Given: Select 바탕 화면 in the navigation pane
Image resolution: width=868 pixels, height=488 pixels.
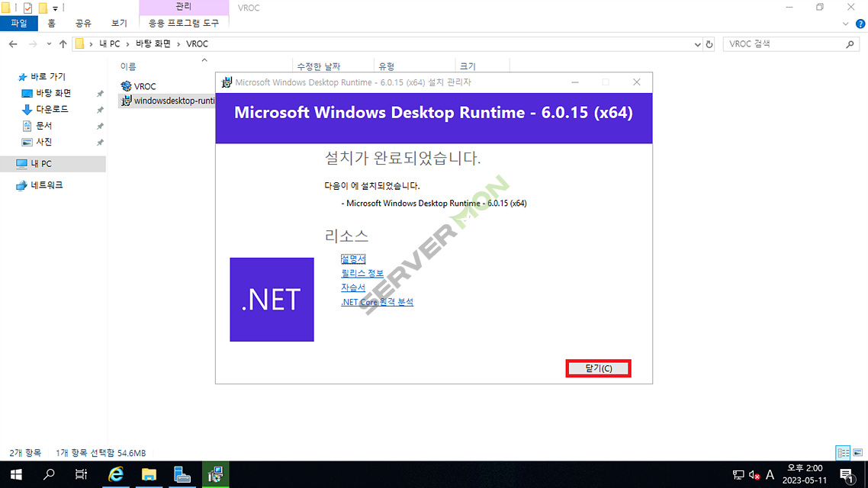Looking at the screenshot, I should (x=53, y=94).
